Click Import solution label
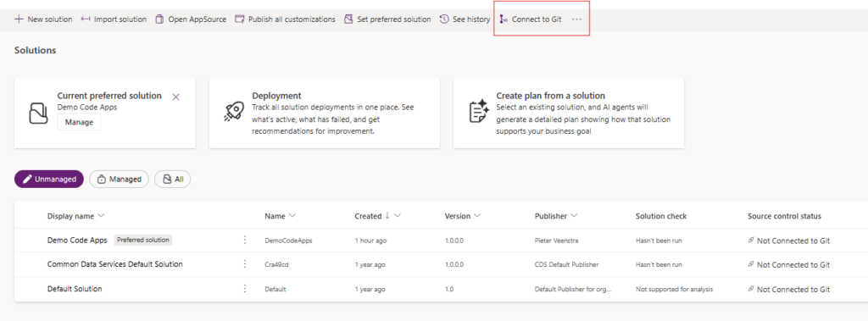 click(120, 19)
